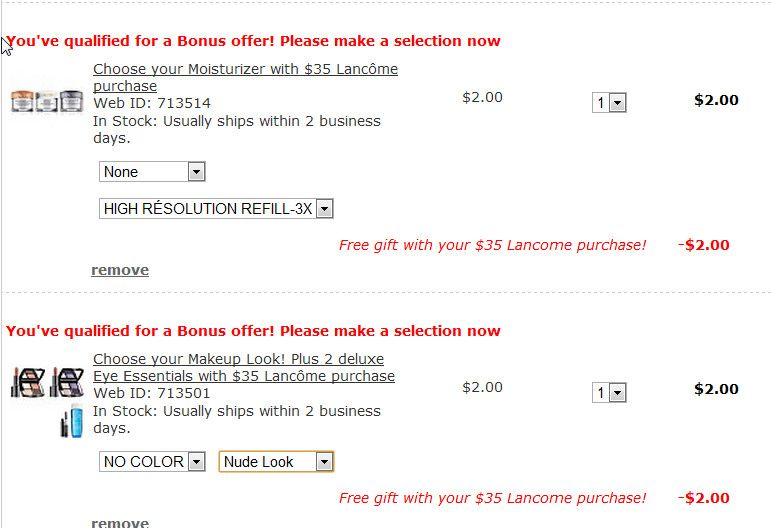Viewport: 771px width, 528px height.
Task: Click the right makeup palette thumbnail
Action: pyautogui.click(x=67, y=382)
